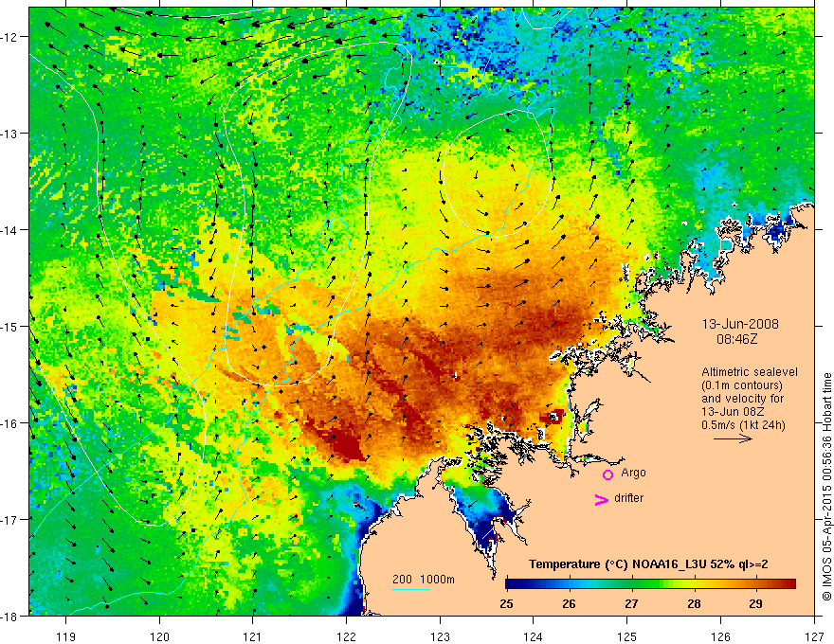This screenshot has width=834, height=644.
Task: Click the 'Argo' legend label
Action: coord(633,473)
